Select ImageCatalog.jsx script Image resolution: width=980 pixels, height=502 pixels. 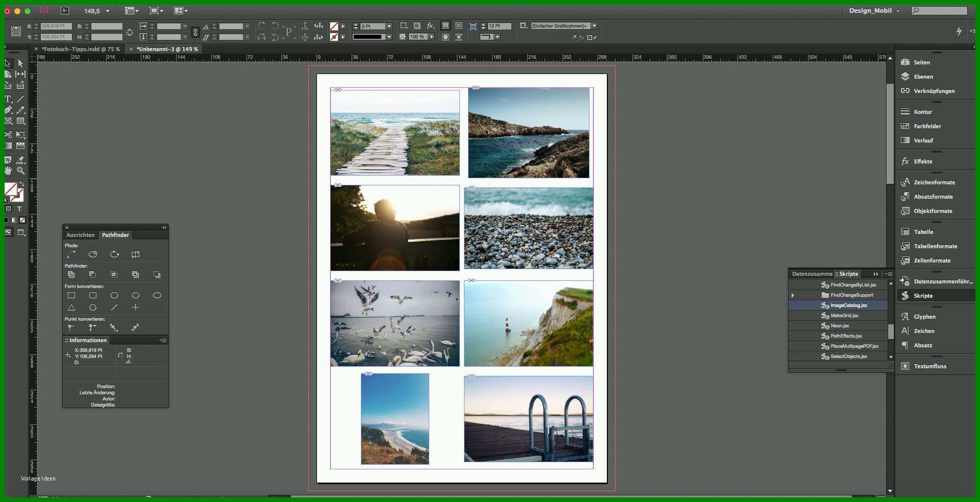click(838, 305)
